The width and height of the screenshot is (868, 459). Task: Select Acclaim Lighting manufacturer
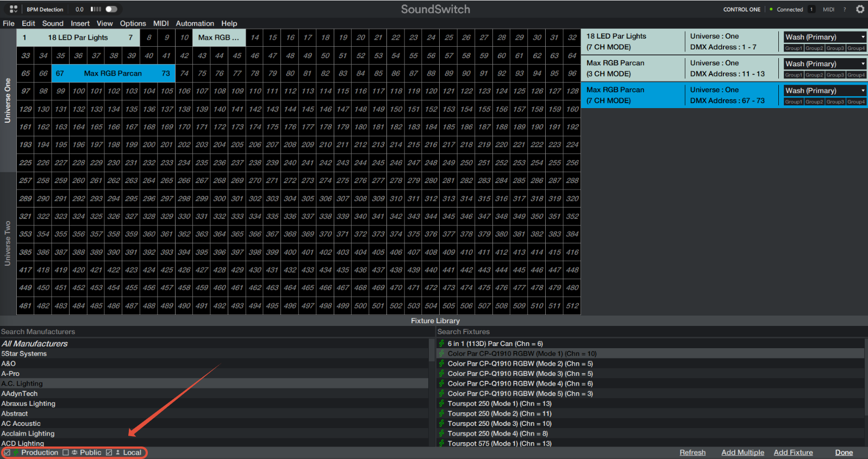tap(214, 433)
